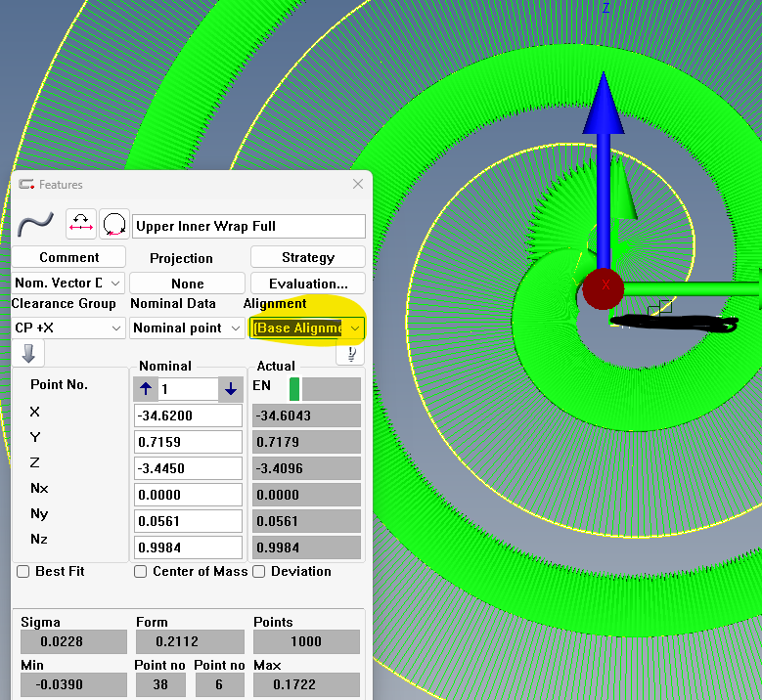Expand the Clearance Group CP +X dropdown
This screenshot has width=762, height=700.
(x=68, y=328)
